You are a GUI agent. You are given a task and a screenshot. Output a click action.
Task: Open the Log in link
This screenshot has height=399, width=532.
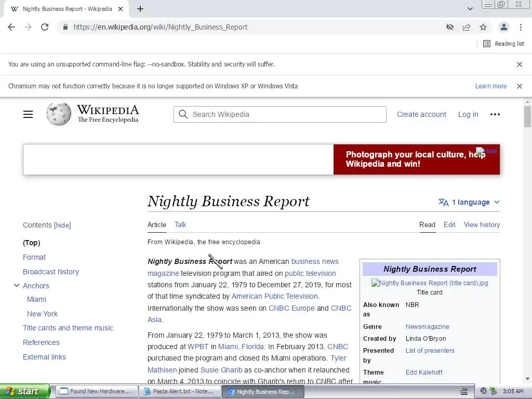click(468, 114)
